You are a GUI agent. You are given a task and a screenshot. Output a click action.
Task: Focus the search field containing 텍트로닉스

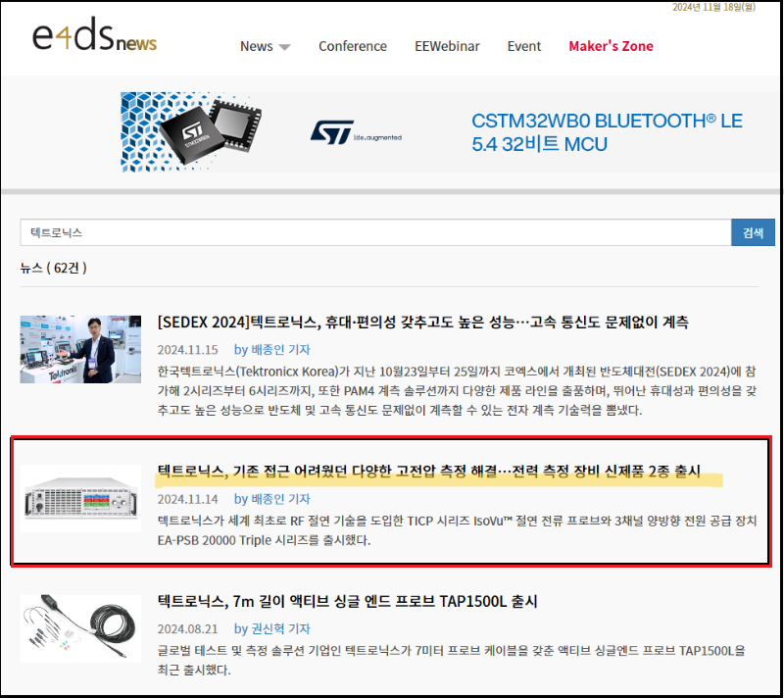click(375, 232)
